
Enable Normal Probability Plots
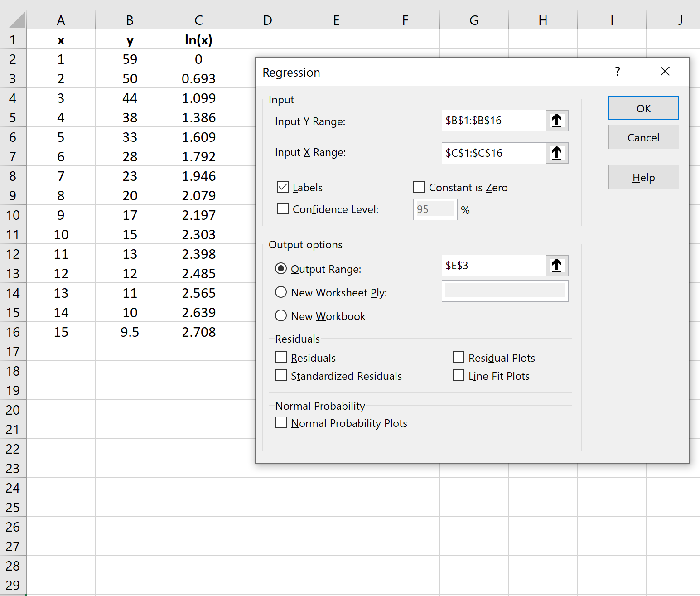[x=281, y=422]
